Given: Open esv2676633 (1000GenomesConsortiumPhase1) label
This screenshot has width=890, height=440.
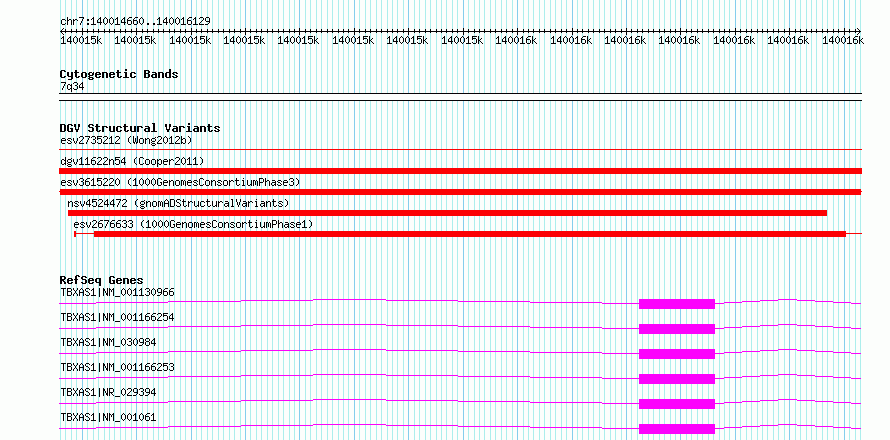Looking at the screenshot, I should point(193,224).
